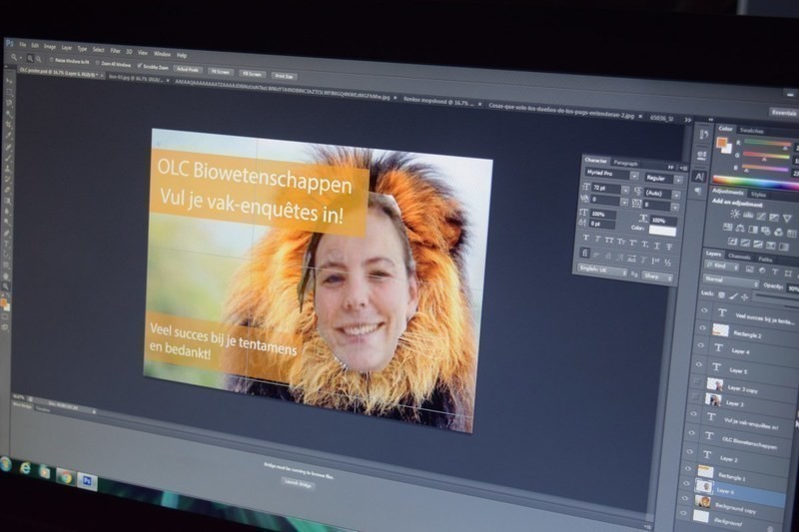Screen dimensions: 799x532
Task: Open the Filter menu
Action: [115, 50]
